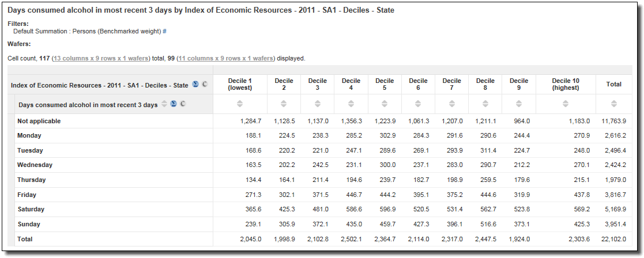The image size is (644, 258).
Task: Click the Decile 7 column header
Action: coord(451,84)
